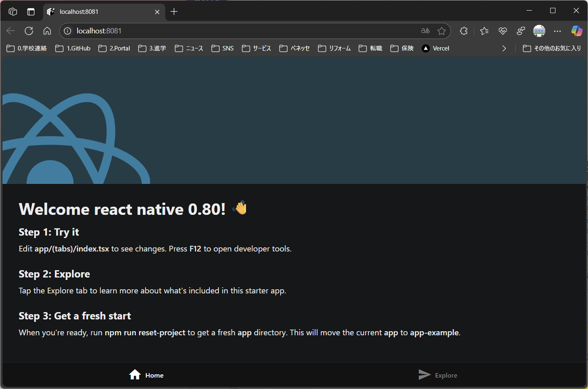Open the Settings and more ellipsis menu
588x389 pixels.
click(x=558, y=31)
